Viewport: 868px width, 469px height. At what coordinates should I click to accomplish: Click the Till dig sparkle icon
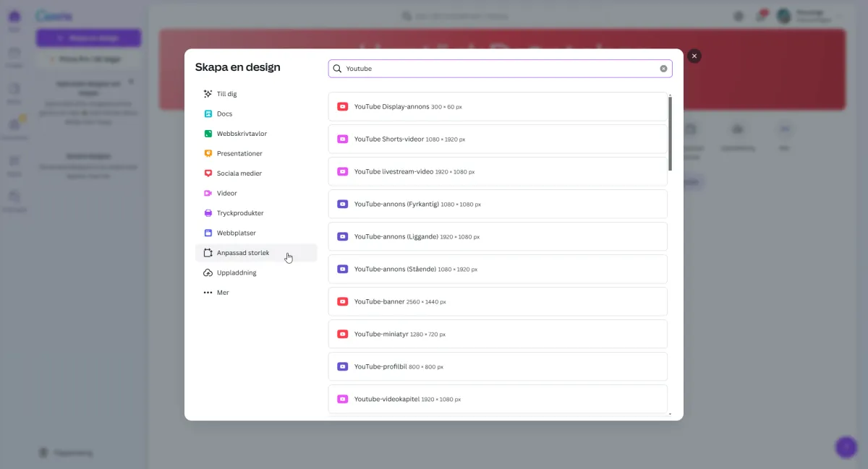tap(208, 94)
